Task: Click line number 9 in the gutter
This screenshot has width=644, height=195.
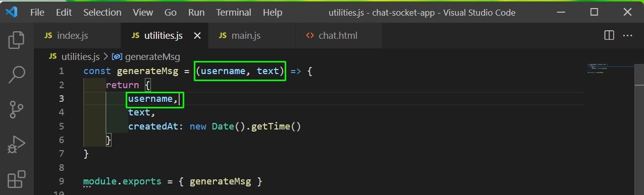Action: pyautogui.click(x=61, y=181)
